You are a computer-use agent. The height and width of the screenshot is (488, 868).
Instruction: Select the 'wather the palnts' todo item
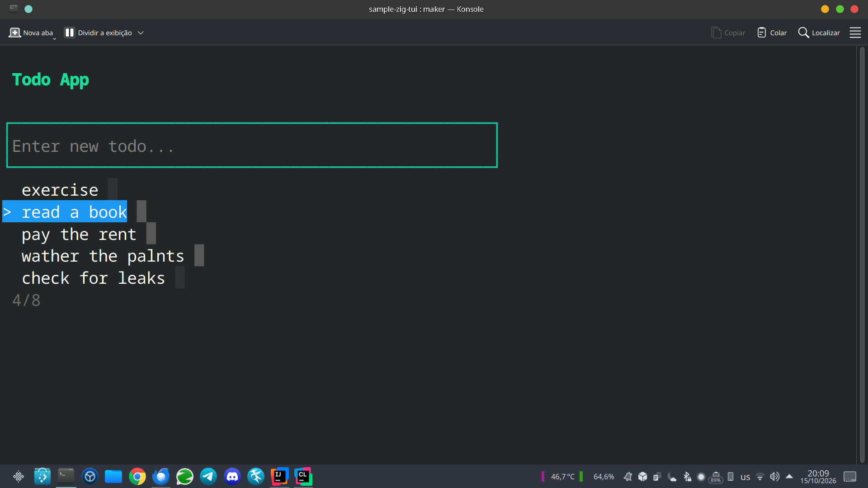coord(103,256)
